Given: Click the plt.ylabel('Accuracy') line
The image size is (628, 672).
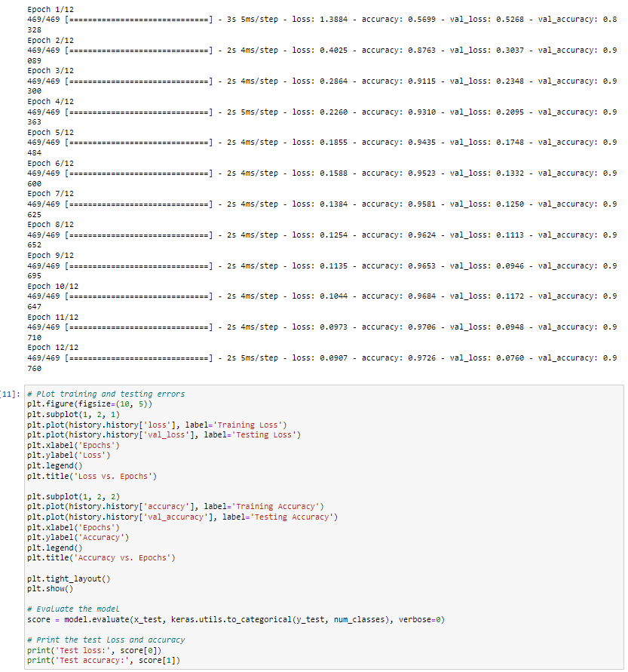Looking at the screenshot, I should tap(78, 538).
